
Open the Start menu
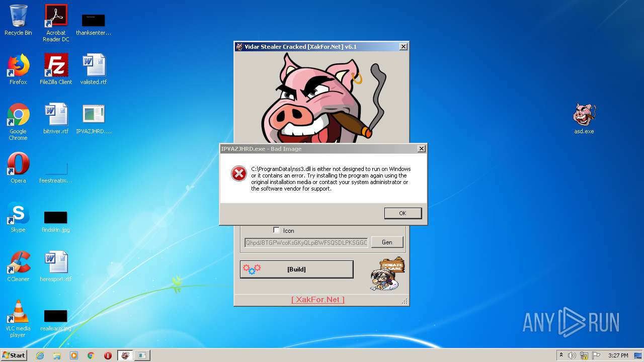click(14, 355)
